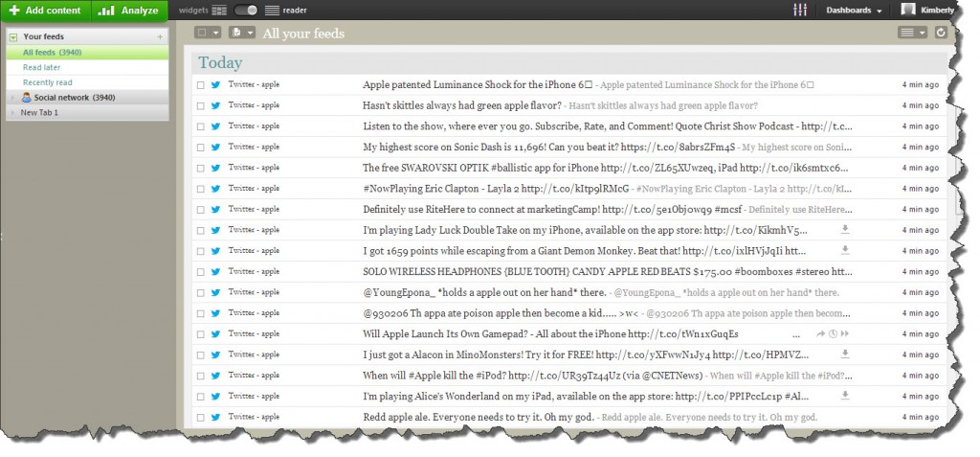This screenshot has width=980, height=457.
Task: Open the select-all checkbox dropdown
Action: 208,33
